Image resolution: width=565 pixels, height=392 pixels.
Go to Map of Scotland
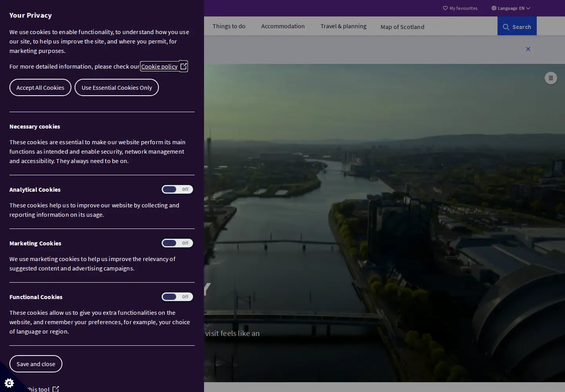pyautogui.click(x=403, y=27)
